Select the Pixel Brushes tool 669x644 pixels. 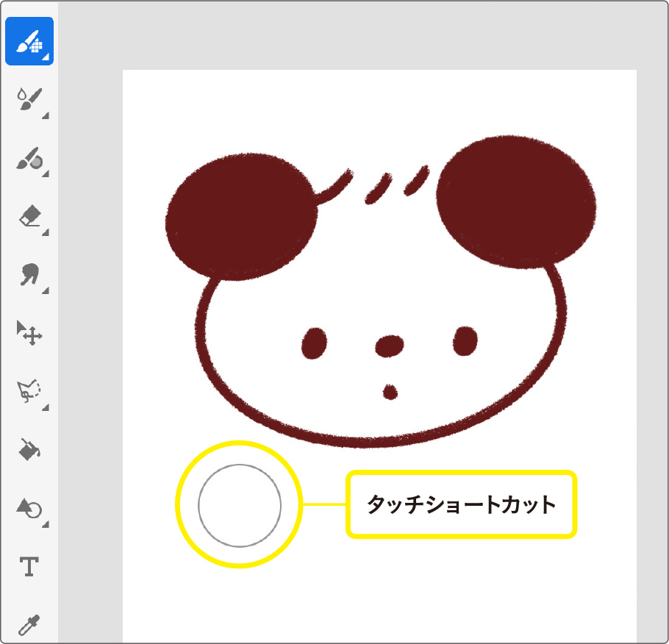pyautogui.click(x=29, y=41)
